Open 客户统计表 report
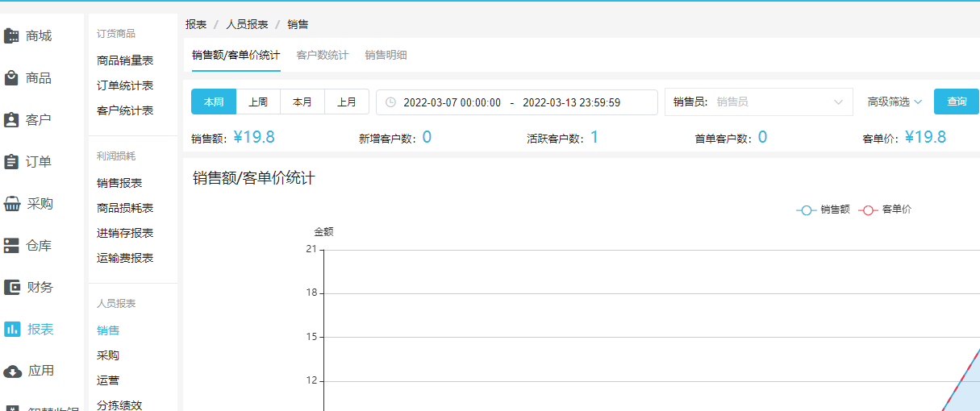 125,110
